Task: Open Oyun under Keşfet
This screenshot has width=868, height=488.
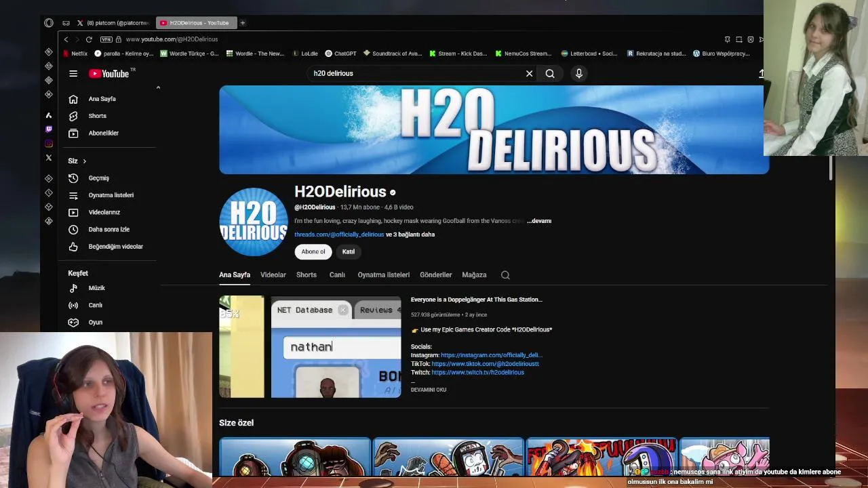Action: (x=95, y=323)
